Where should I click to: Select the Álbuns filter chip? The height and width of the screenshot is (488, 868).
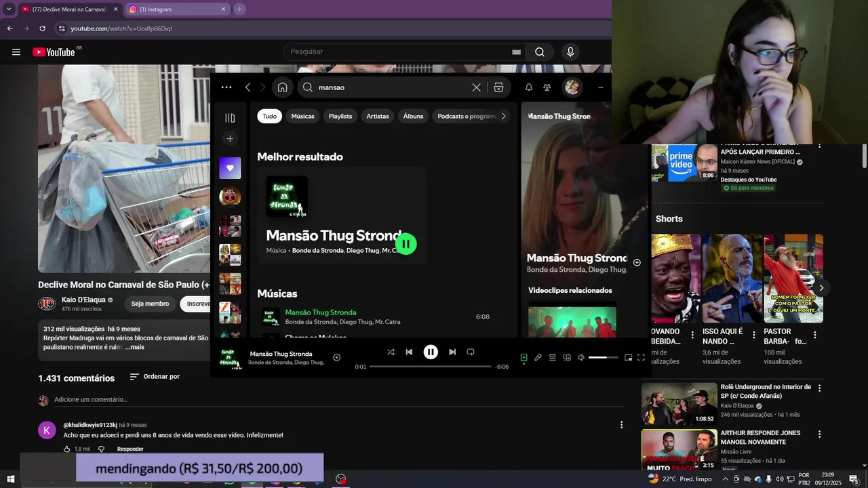pyautogui.click(x=413, y=116)
